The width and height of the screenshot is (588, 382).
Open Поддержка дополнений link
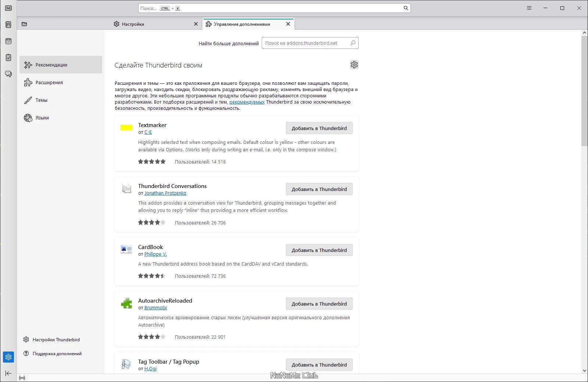pos(53,354)
